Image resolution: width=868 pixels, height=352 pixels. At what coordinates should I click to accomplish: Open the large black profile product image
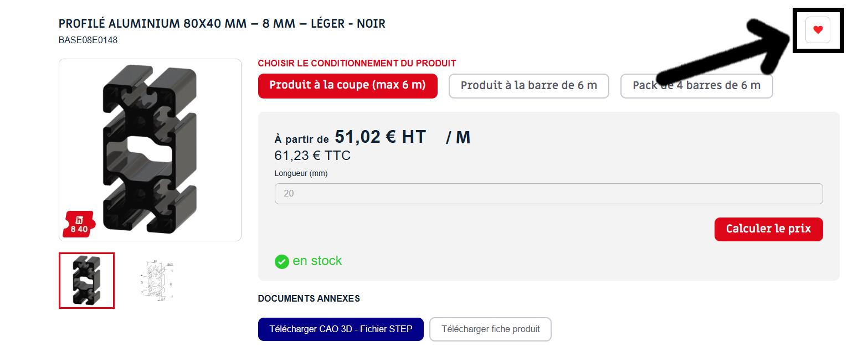pyautogui.click(x=150, y=150)
